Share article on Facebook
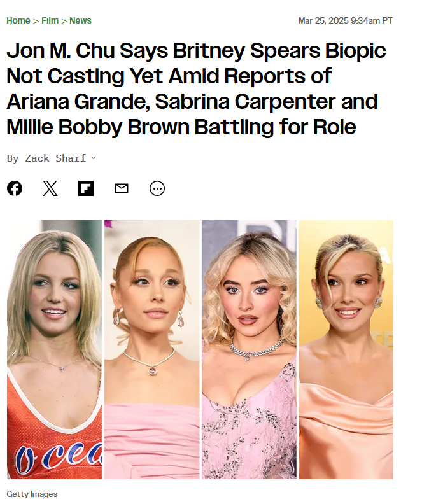This screenshot has width=429, height=504. pyautogui.click(x=15, y=188)
